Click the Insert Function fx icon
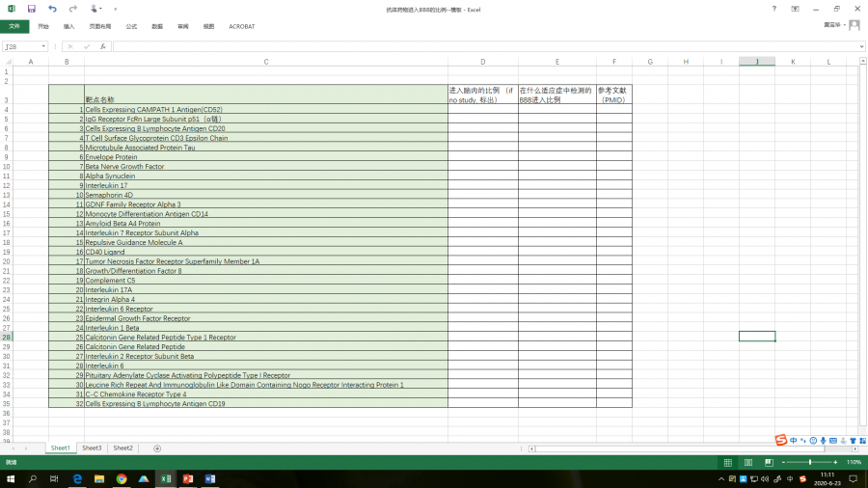868x488 pixels. (x=103, y=46)
